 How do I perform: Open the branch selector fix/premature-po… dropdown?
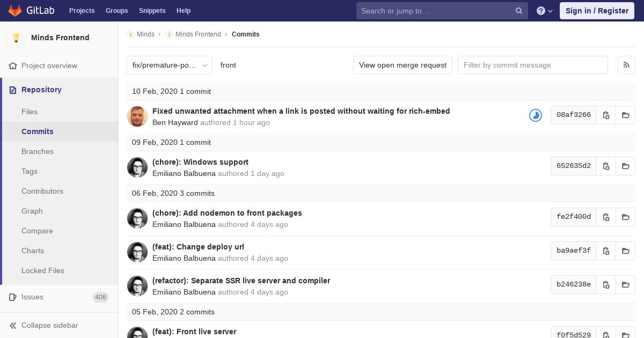(x=170, y=65)
